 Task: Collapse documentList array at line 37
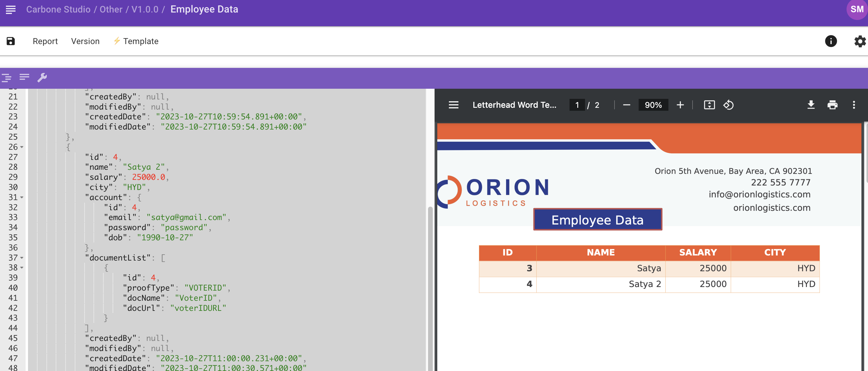click(x=22, y=258)
